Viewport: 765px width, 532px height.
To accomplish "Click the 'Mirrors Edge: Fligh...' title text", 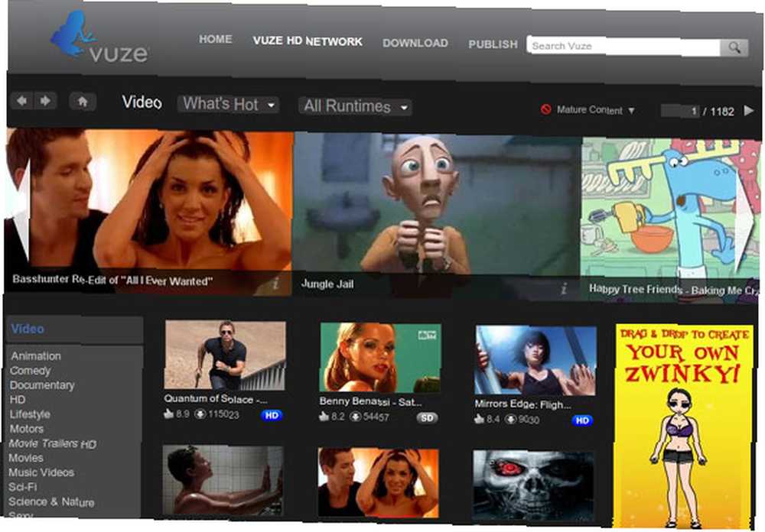I will [x=523, y=404].
